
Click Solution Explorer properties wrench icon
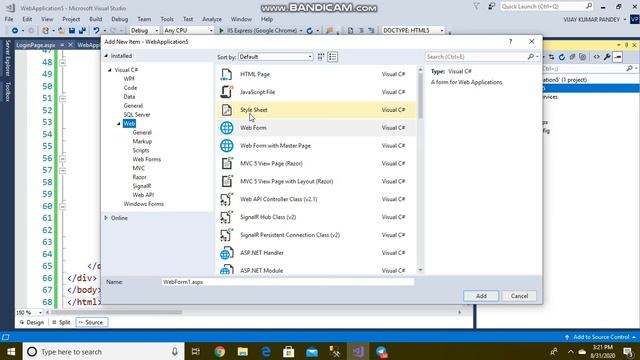tap(607, 57)
